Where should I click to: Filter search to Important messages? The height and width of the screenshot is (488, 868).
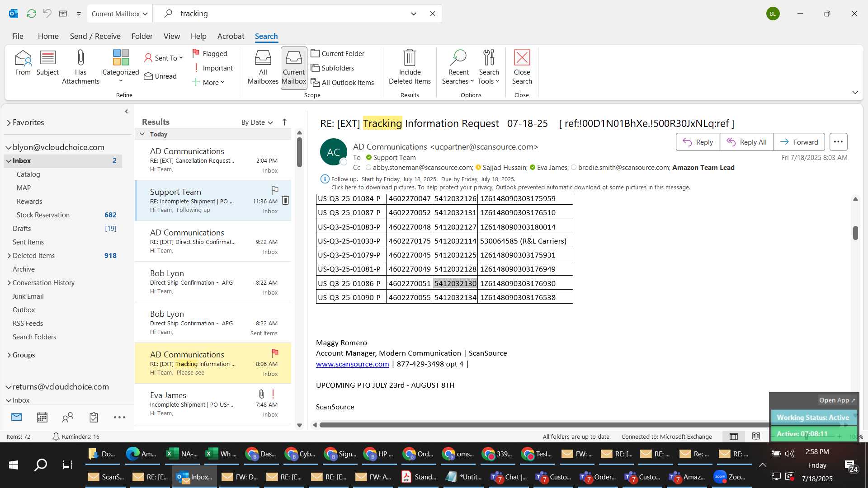pos(212,68)
